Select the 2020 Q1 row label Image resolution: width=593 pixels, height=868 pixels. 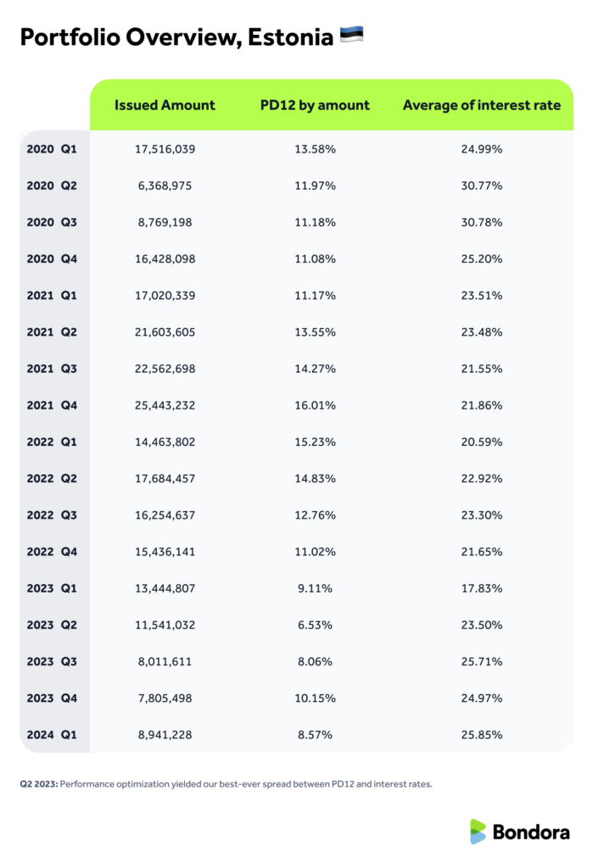52,149
